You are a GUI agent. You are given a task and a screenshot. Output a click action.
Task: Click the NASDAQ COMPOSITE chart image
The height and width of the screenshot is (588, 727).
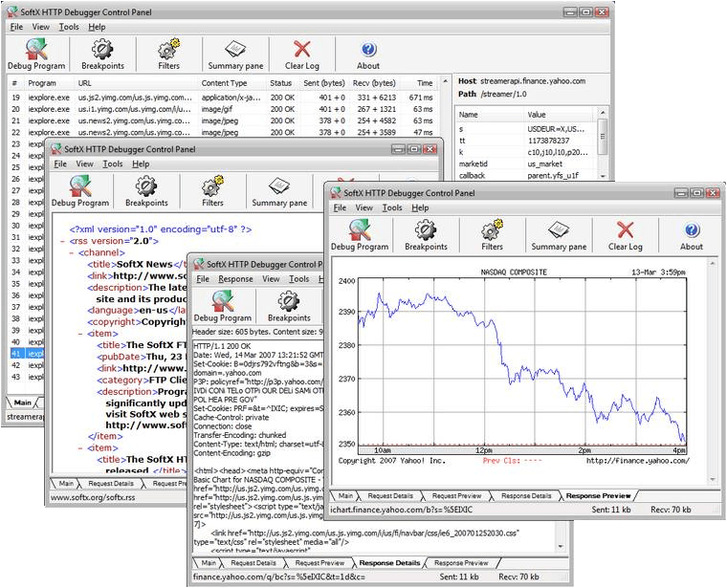[x=514, y=366]
